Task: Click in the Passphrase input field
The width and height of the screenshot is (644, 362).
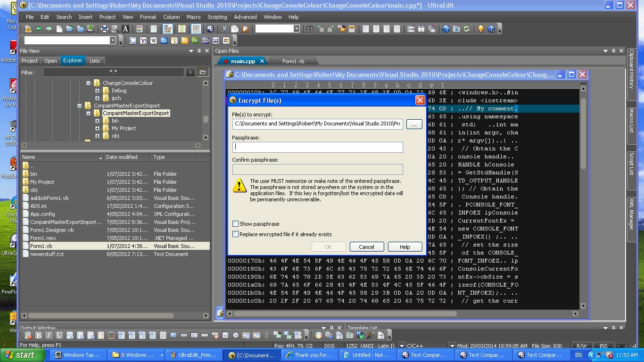Action: 317,147
